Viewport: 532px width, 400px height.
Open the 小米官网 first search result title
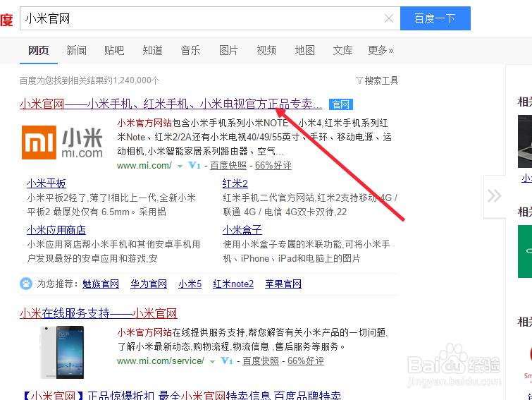171,104
